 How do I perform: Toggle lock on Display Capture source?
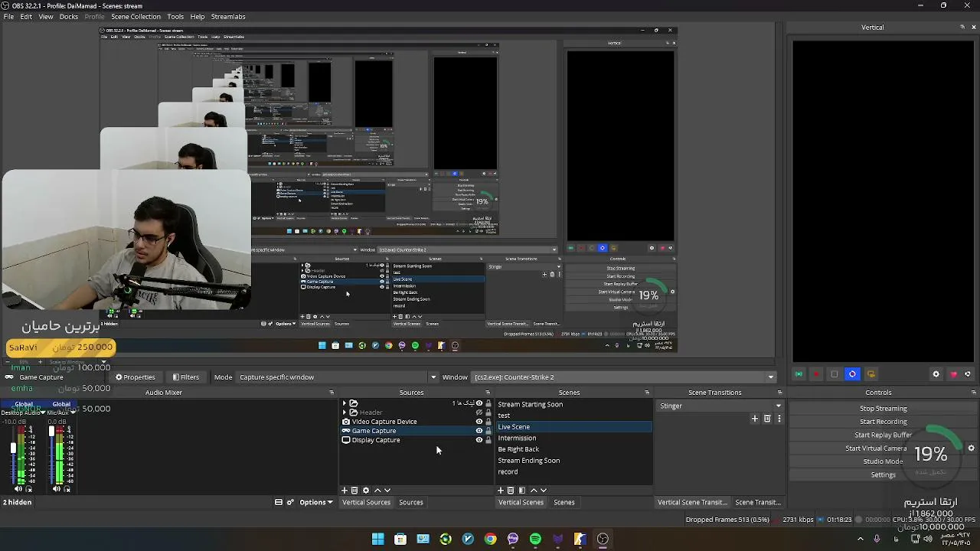tap(488, 440)
